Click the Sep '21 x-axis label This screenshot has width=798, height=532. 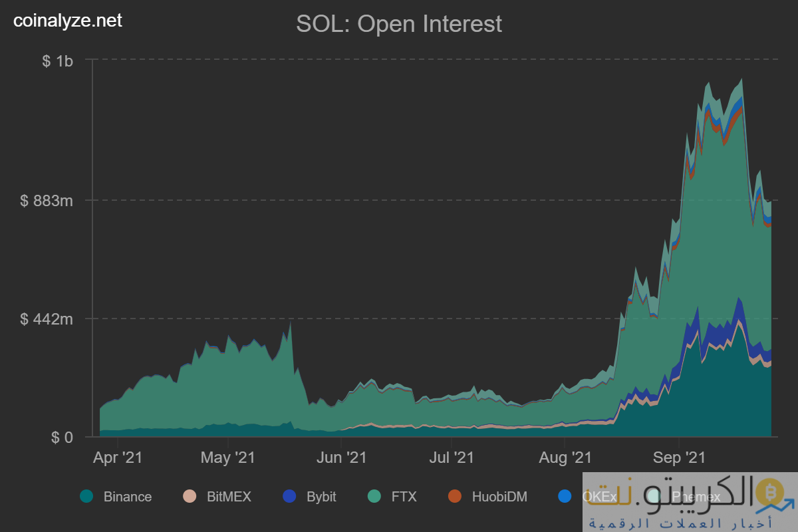click(x=679, y=458)
